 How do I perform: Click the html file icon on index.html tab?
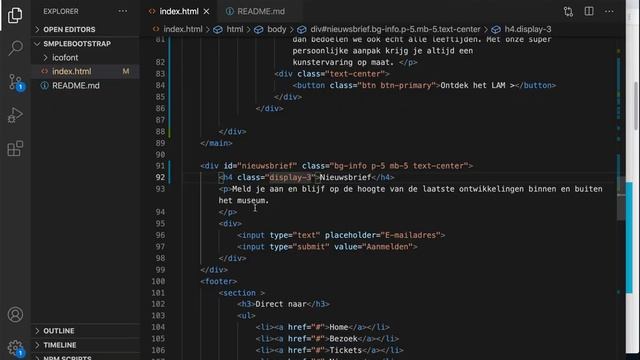[152, 11]
